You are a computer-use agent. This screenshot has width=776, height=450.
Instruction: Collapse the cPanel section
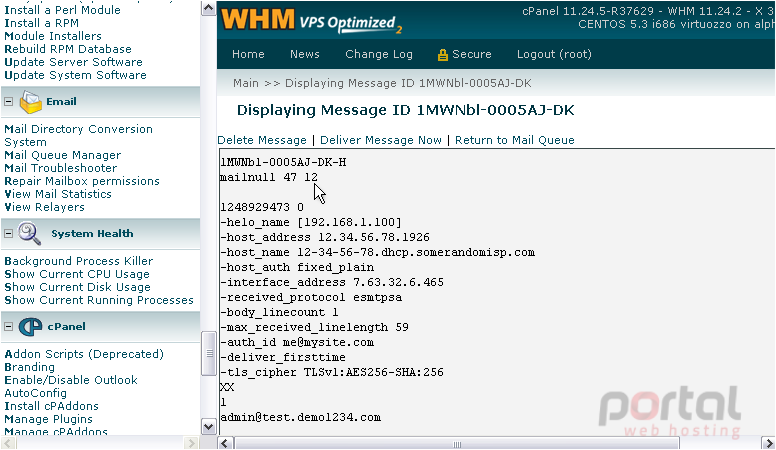pyautogui.click(x=8, y=326)
